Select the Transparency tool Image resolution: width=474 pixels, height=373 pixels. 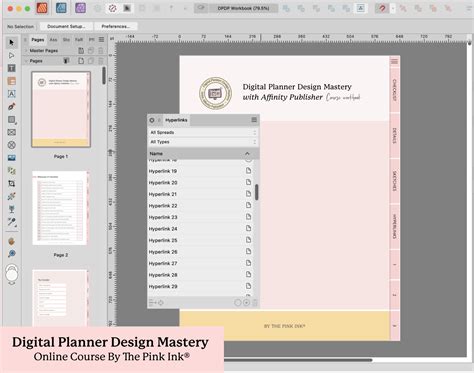(x=12, y=209)
